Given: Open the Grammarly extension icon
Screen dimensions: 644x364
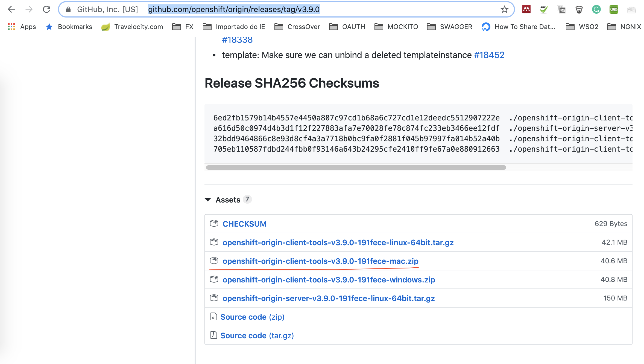Looking at the screenshot, I should click(596, 9).
